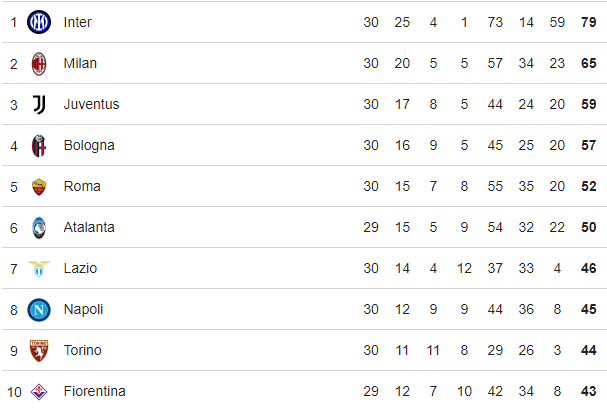Select Roma's 52 points value
607x411 pixels.
[x=588, y=186]
